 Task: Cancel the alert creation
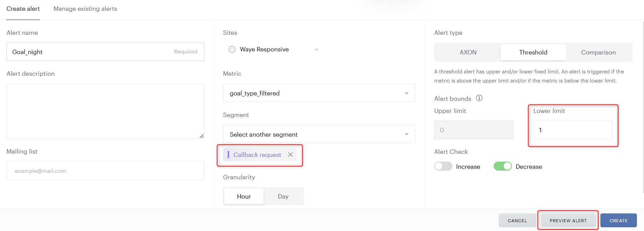[x=517, y=221]
